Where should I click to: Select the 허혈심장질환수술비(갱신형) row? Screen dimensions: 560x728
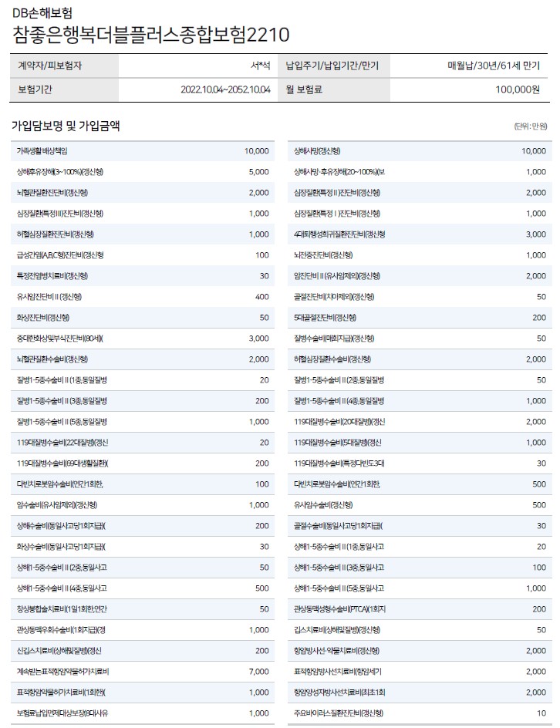coord(420,359)
